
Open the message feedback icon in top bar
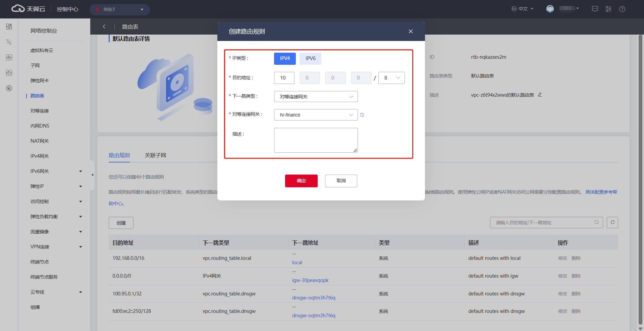pos(595,9)
